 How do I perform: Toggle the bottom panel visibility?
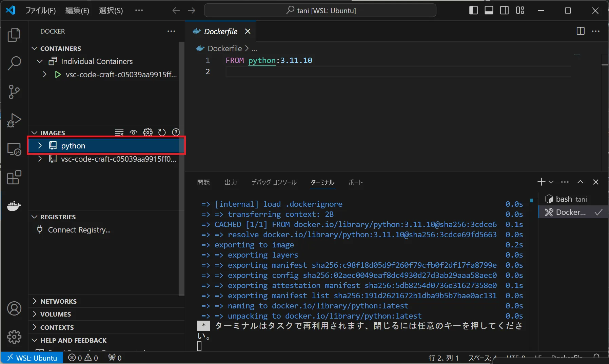(489, 11)
